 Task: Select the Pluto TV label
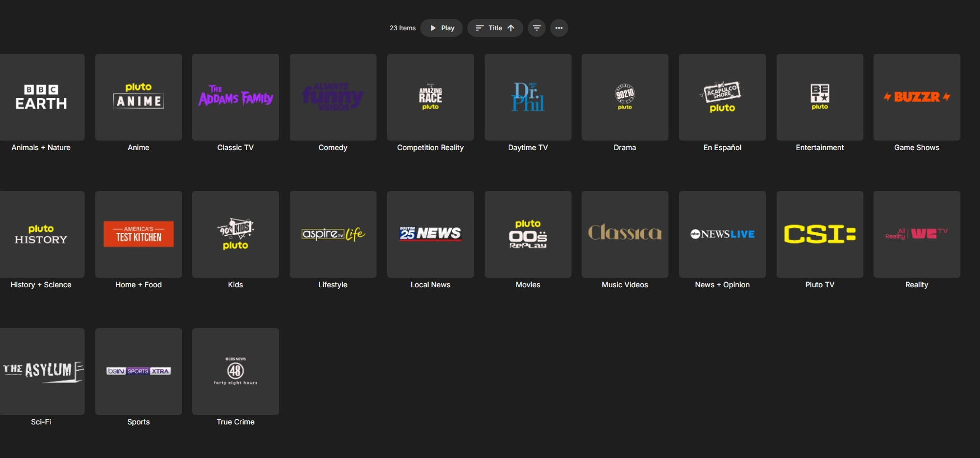820,285
